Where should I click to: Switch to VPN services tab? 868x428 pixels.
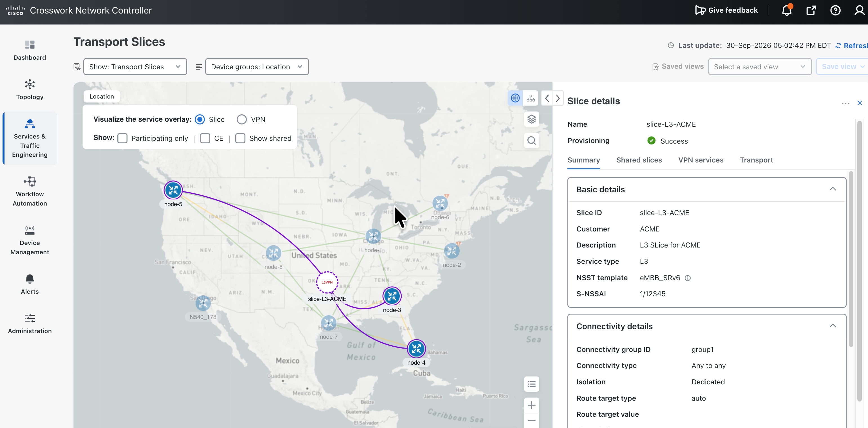pos(701,160)
